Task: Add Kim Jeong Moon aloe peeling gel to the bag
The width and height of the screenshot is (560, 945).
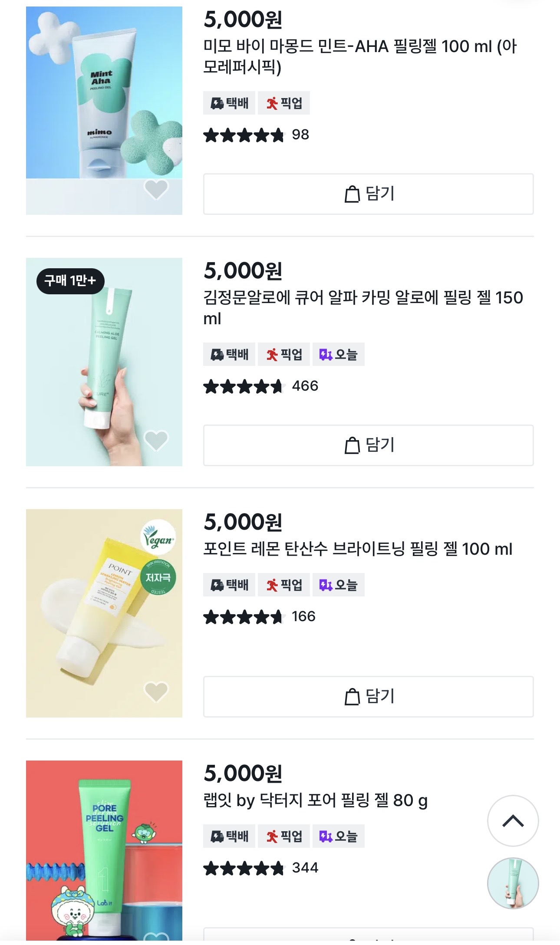Action: coord(368,445)
